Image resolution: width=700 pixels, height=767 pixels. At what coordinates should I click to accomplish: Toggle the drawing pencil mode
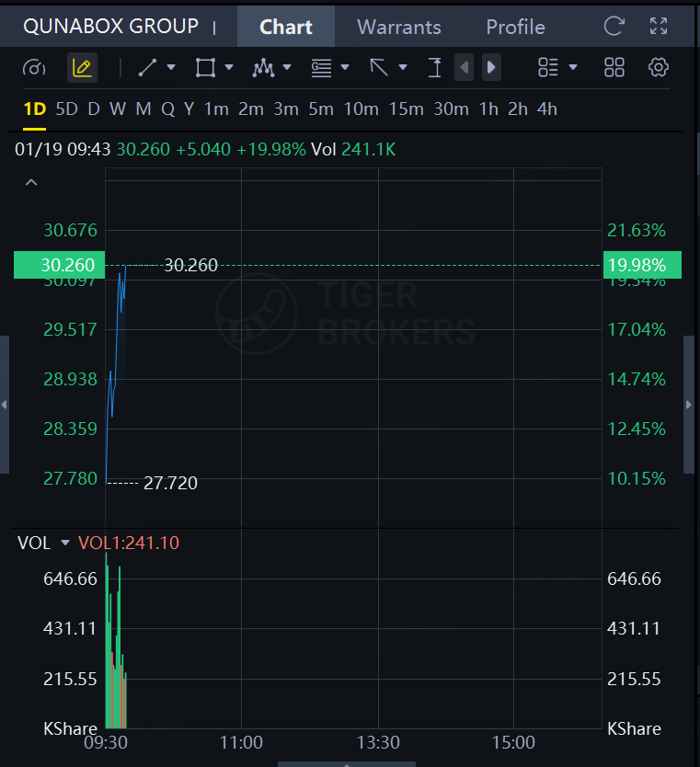[x=82, y=67]
